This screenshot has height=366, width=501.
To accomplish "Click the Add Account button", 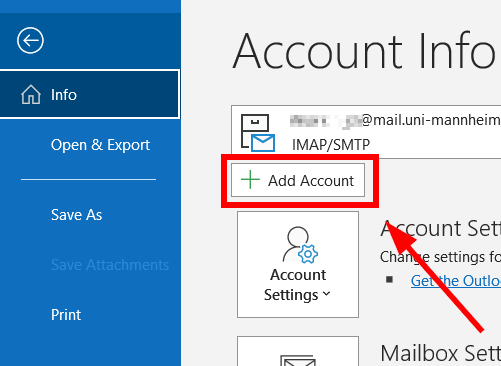I will tap(298, 180).
